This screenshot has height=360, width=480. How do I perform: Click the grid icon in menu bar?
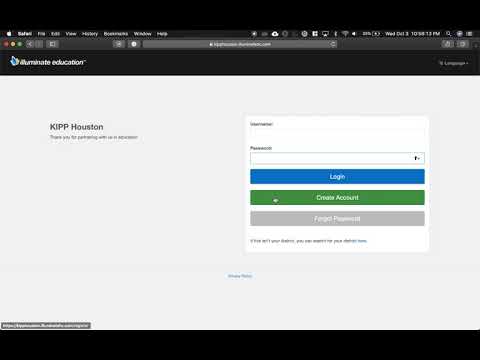pos(315,34)
